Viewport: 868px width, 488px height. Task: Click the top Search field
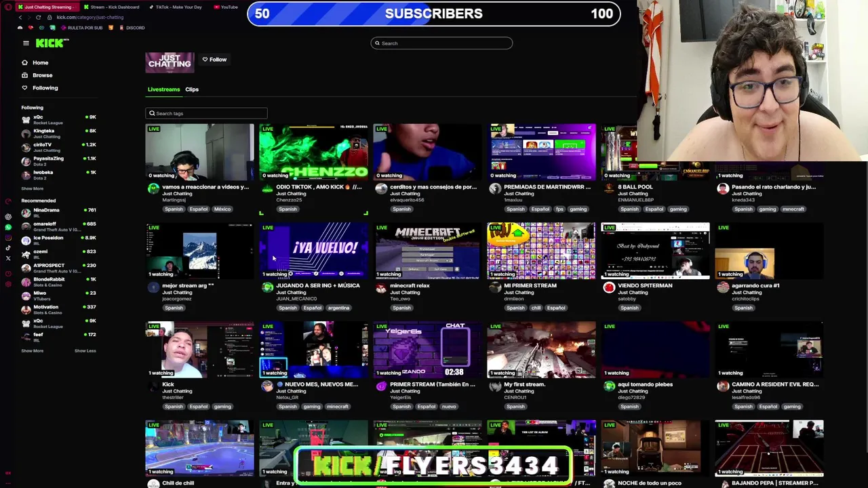(441, 43)
